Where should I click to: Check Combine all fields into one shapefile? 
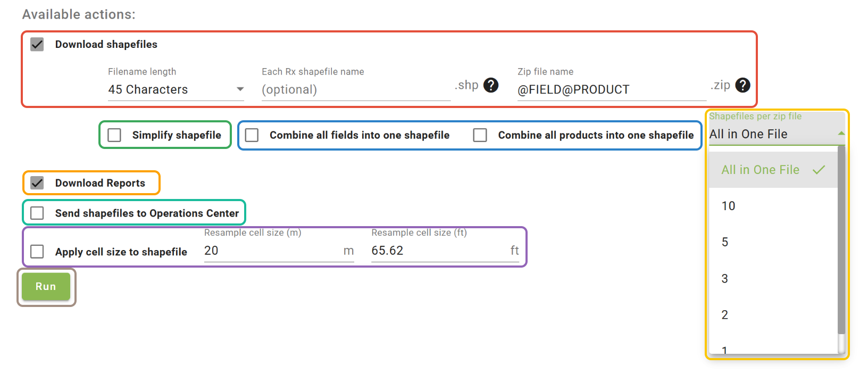pyautogui.click(x=252, y=135)
